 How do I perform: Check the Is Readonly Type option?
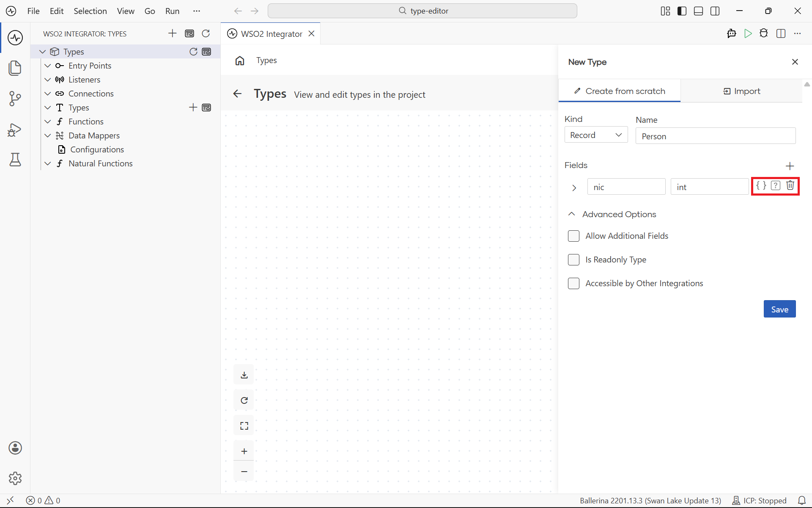pos(573,260)
